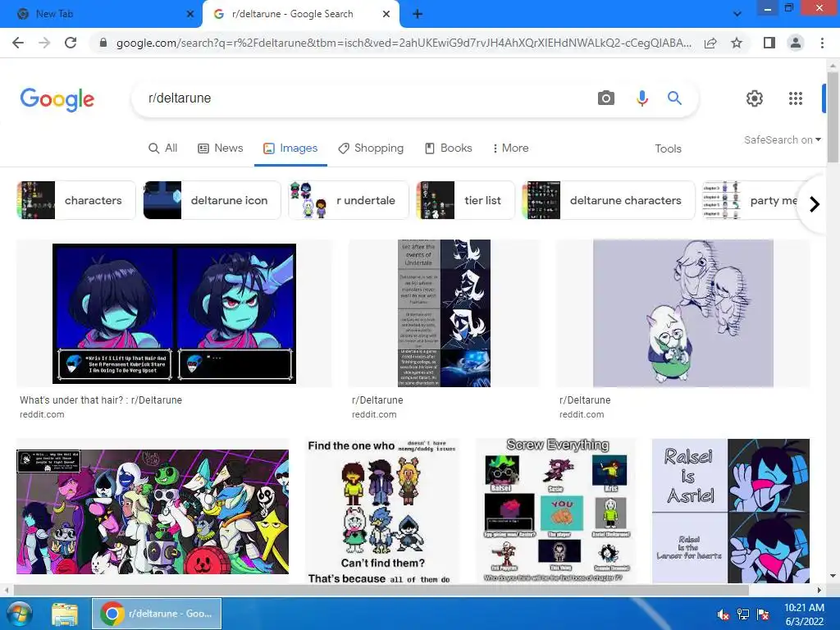Viewport: 840px width, 630px height.
Task: Click the vertical scrollbar down arrow
Action: point(833,577)
